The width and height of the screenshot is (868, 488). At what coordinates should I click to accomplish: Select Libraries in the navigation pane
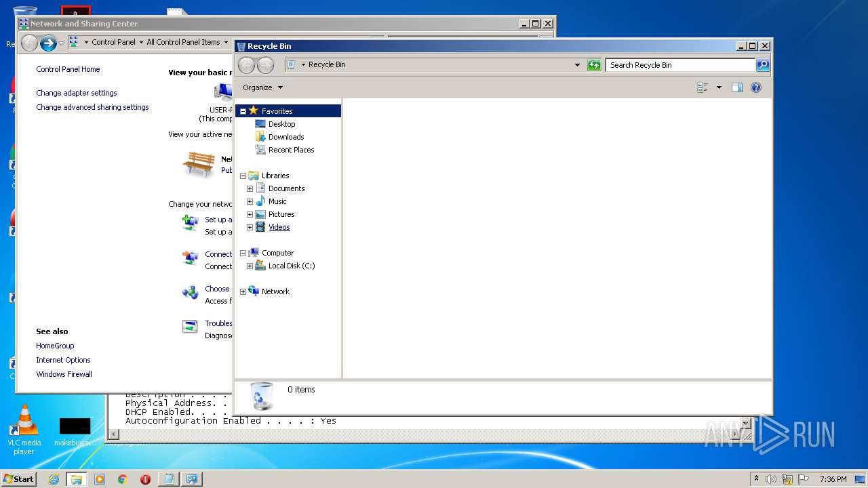pos(275,176)
